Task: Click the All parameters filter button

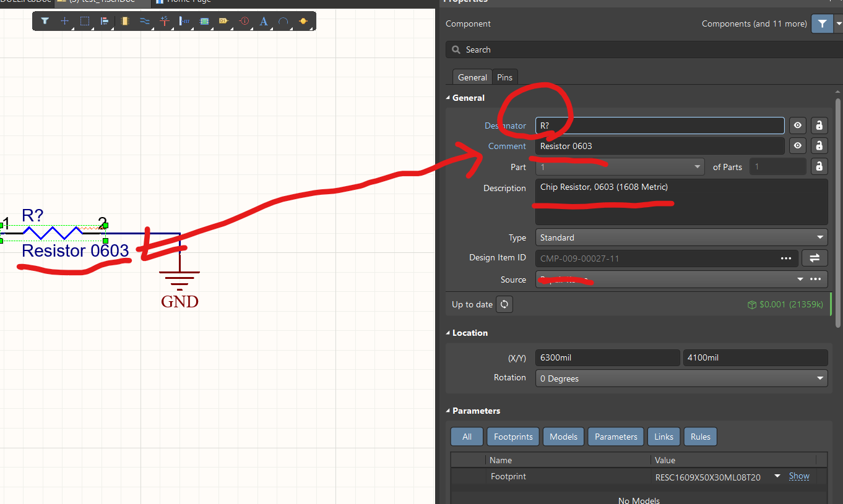Action: click(x=467, y=437)
